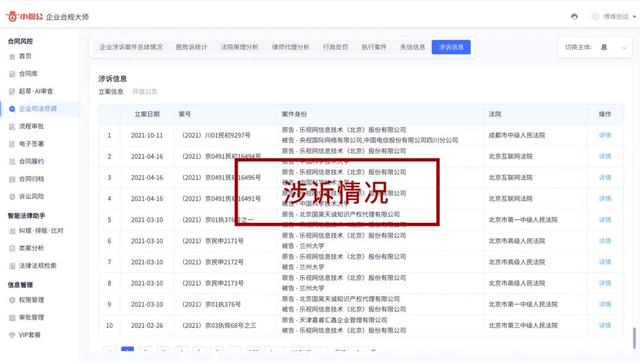Screen dimensions: 640x361
Task: Open 首页 home icon in sidebar
Action: [12, 56]
